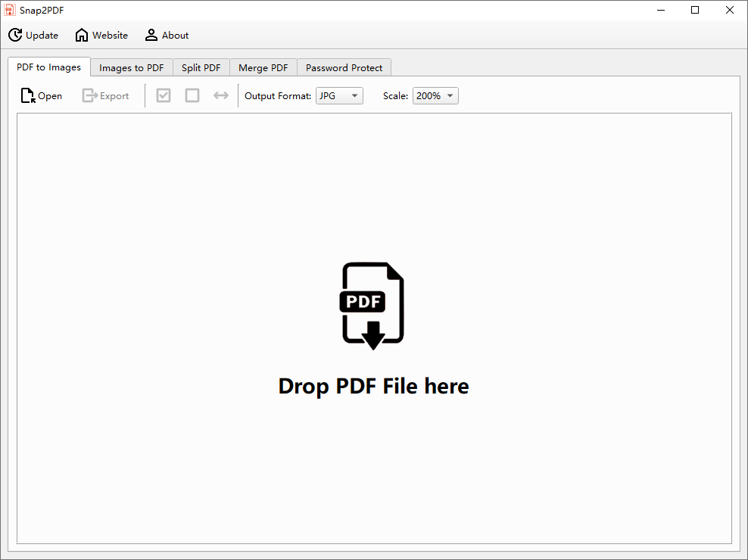748x560 pixels.
Task: Click the "Drop PDF File here" text
Action: point(373,387)
